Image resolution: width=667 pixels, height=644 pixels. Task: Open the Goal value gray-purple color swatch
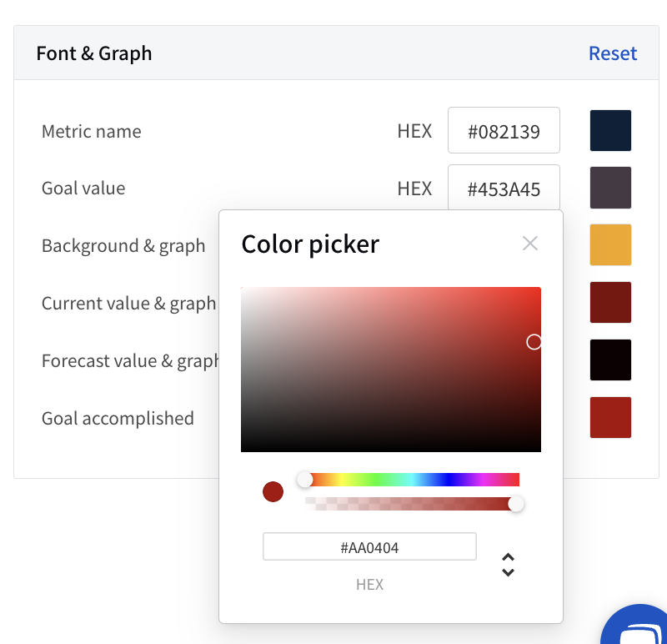point(610,188)
